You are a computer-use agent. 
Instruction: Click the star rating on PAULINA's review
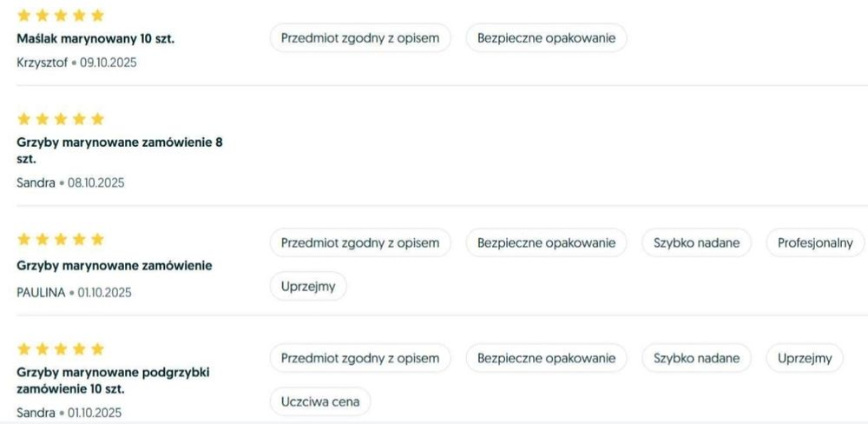pos(61,239)
